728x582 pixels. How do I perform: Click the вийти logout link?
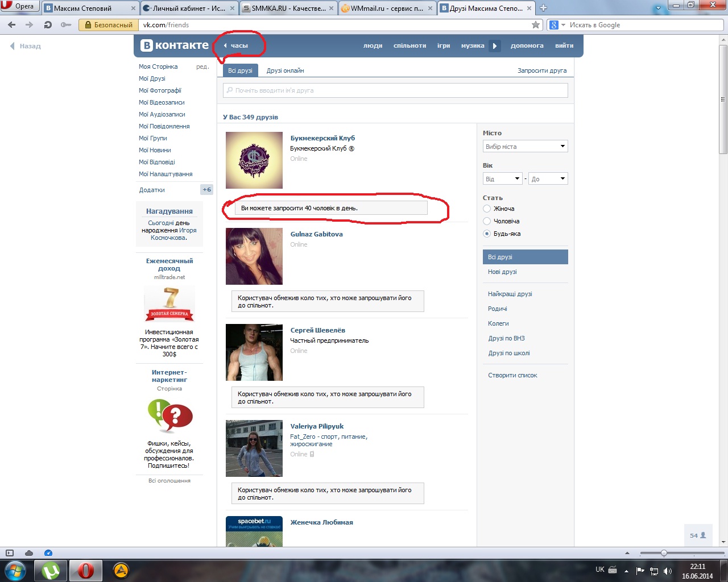(564, 45)
